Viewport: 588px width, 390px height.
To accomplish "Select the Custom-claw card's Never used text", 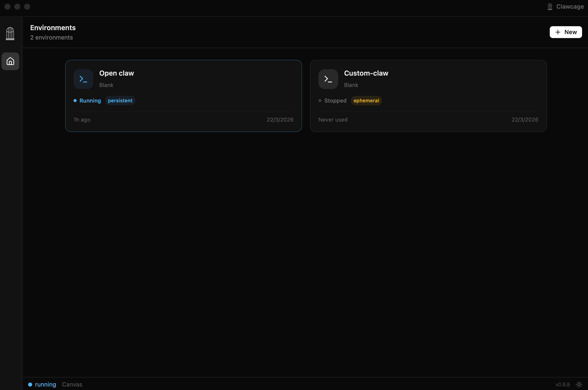I will click(x=333, y=120).
